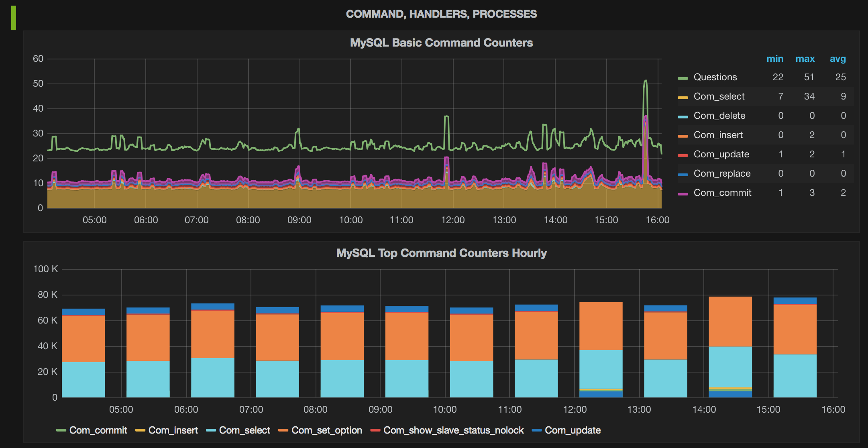868x448 pixels.
Task: Collapse the Command, Handlers, Processes row
Action: [x=441, y=14]
